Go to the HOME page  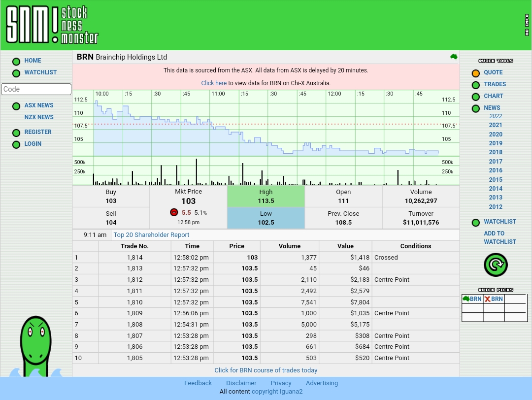[33, 61]
